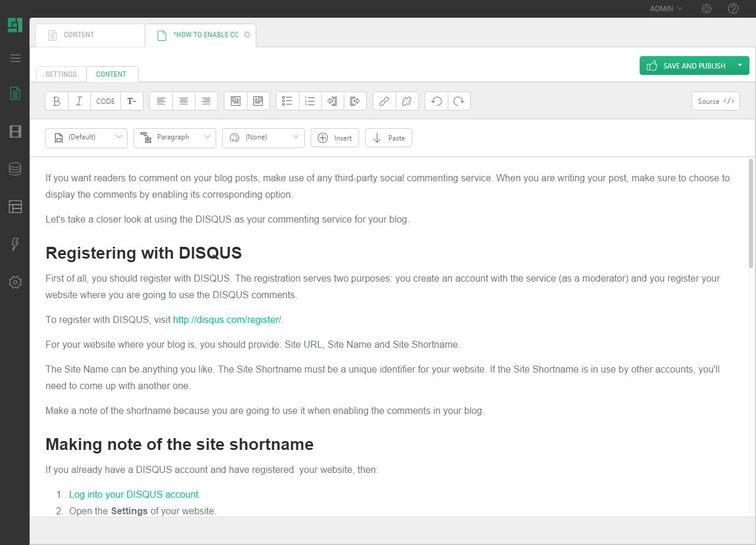Switch to the Settings tab
Viewport: 756px width, 545px height.
tap(61, 74)
